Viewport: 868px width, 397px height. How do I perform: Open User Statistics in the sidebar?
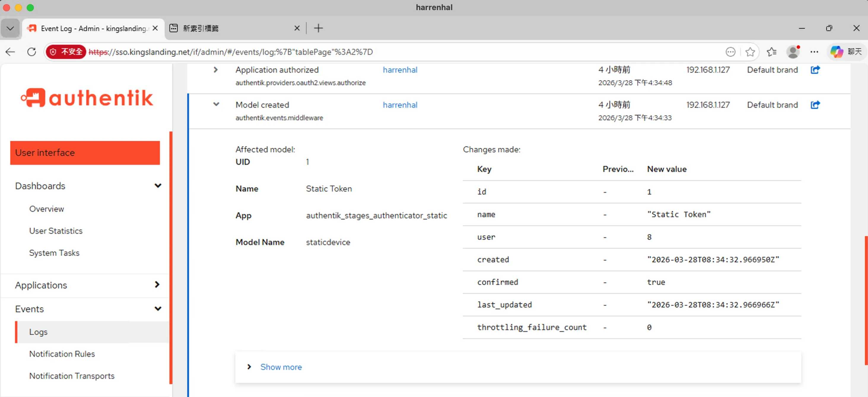[x=55, y=231]
